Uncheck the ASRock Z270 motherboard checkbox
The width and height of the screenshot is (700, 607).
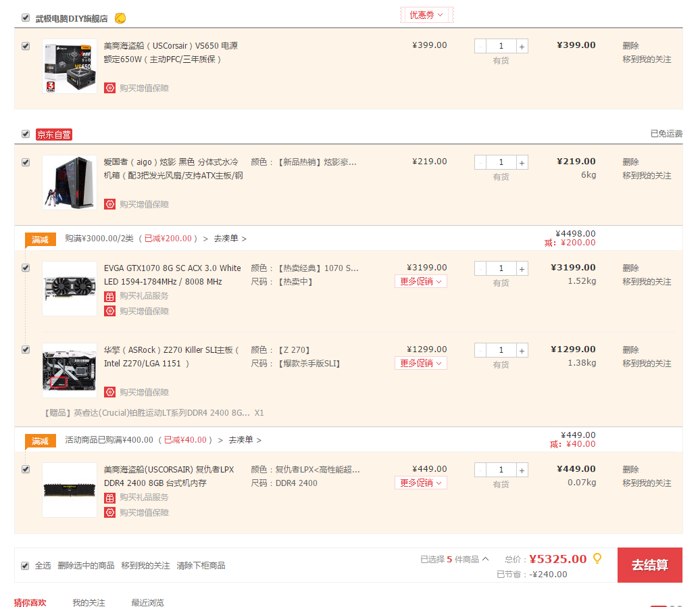click(x=26, y=349)
